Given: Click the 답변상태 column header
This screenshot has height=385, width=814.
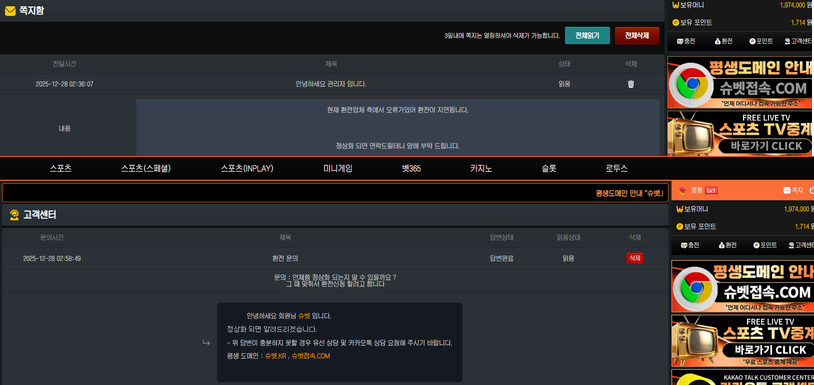Looking at the screenshot, I should point(501,237).
